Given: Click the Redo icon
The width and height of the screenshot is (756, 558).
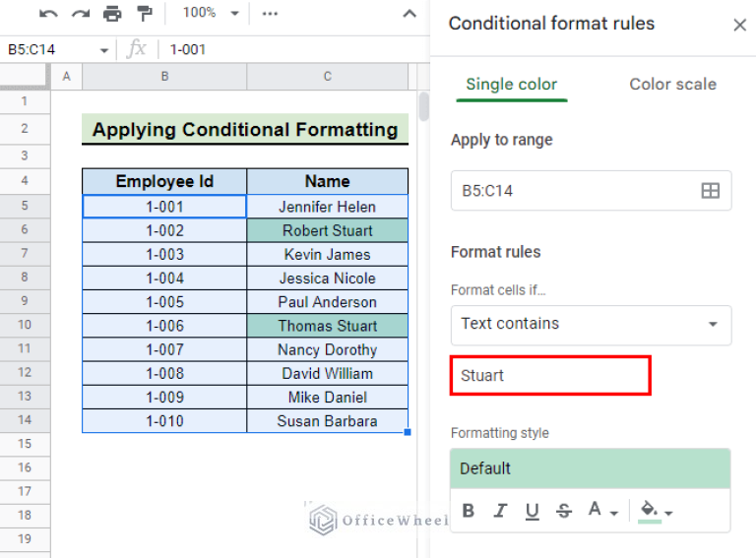Looking at the screenshot, I should coord(81,14).
